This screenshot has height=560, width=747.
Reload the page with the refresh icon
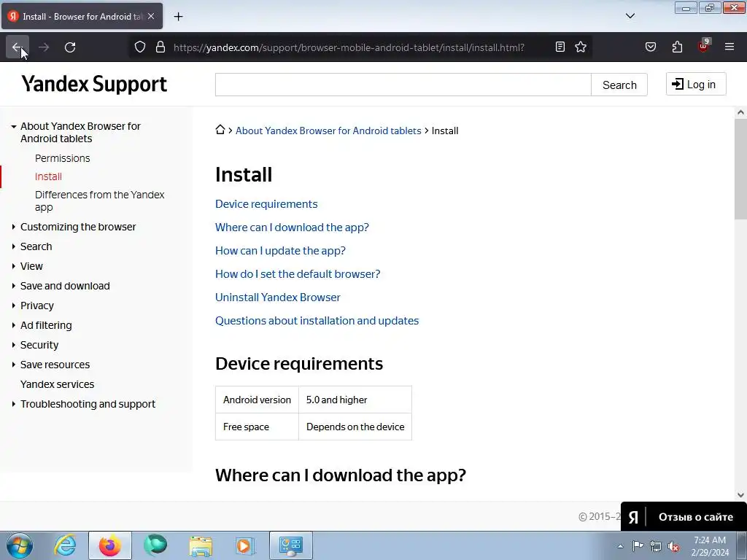point(70,47)
